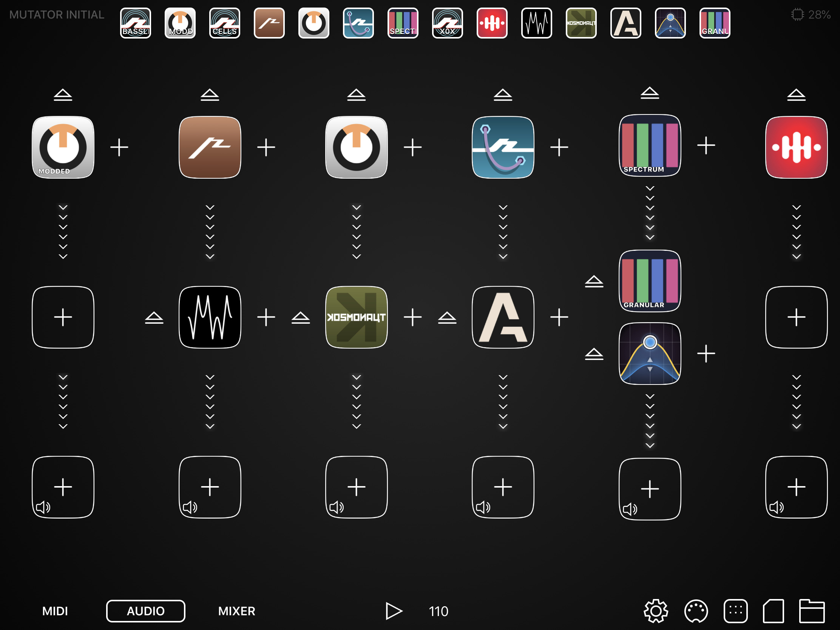Image resolution: width=840 pixels, height=630 pixels.
Task: Switch to the MIXER tab
Action: (236, 611)
